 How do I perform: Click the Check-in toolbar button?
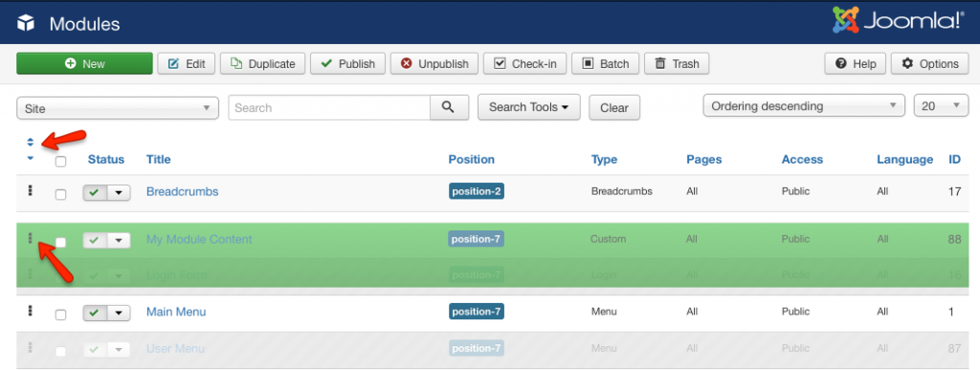(x=525, y=64)
